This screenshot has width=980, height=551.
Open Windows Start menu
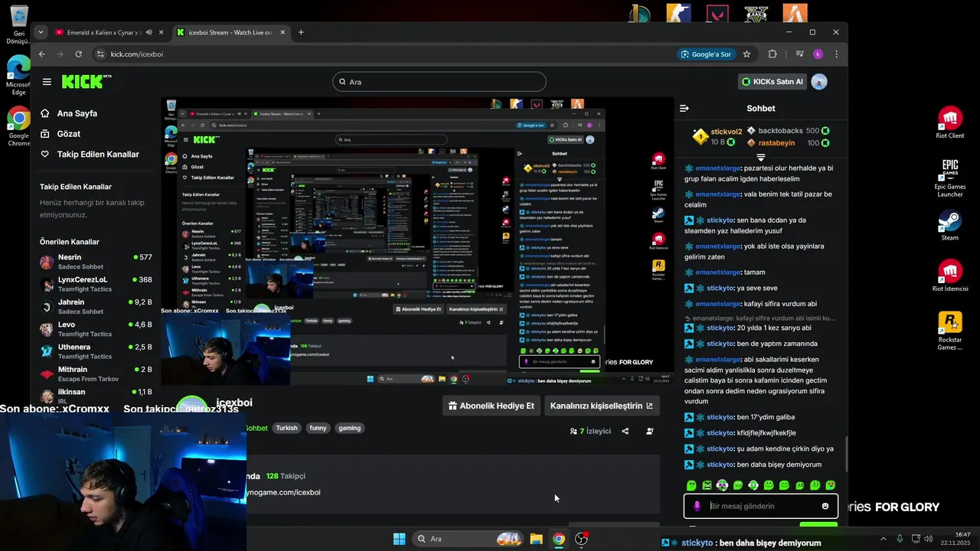click(399, 539)
